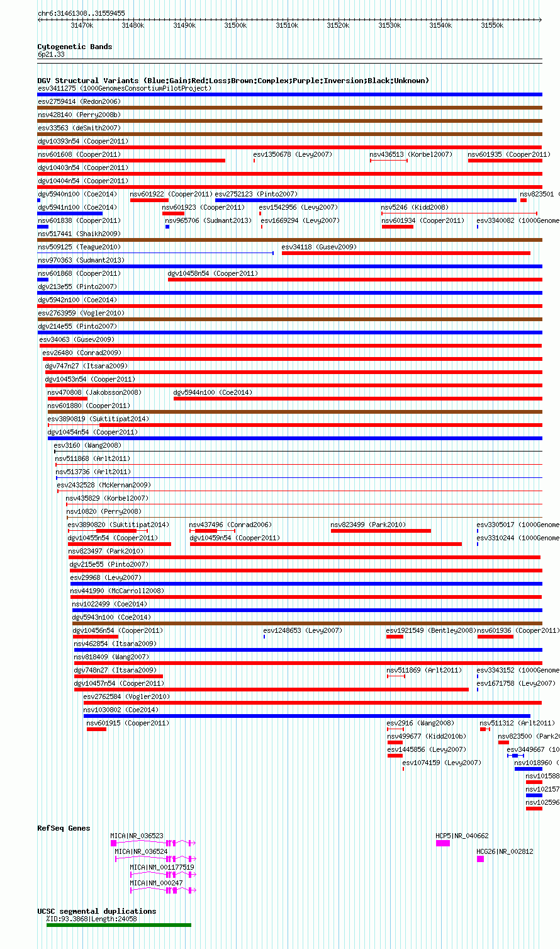Click the nsv601935 (Cooper2011) variant label

(510, 154)
